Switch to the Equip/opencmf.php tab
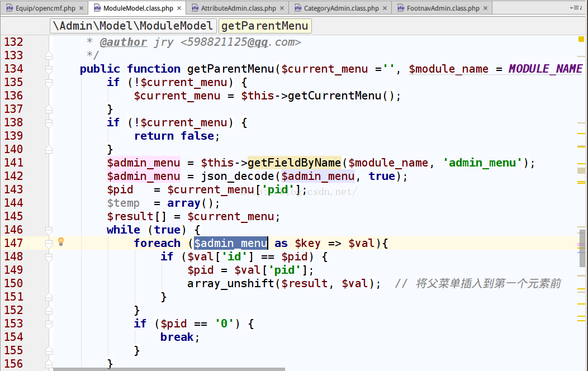 click(44, 8)
